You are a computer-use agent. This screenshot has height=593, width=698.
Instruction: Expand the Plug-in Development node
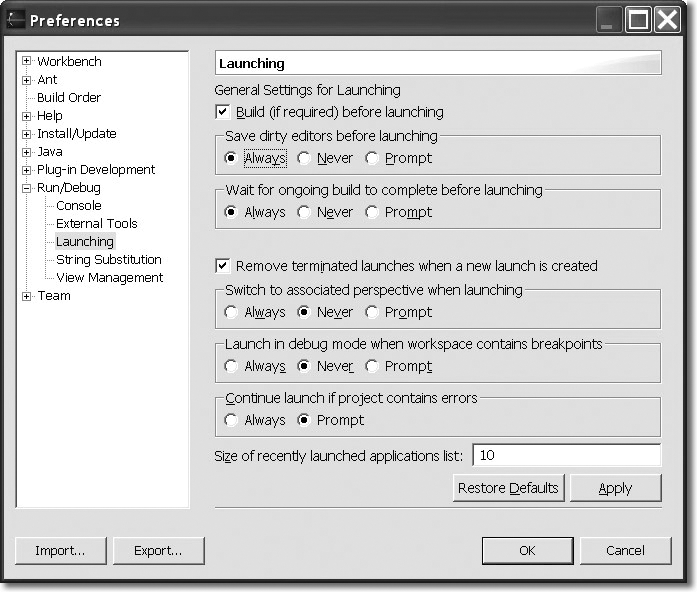tap(27, 170)
